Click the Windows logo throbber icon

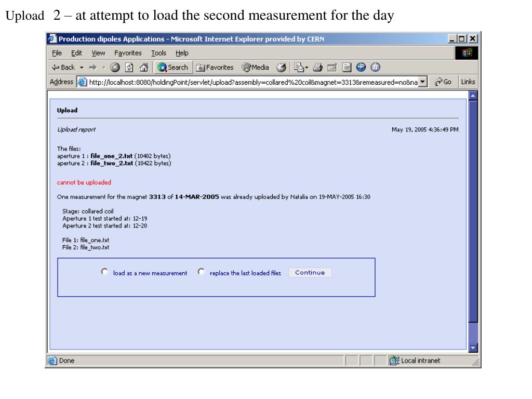pyautogui.click(x=467, y=53)
